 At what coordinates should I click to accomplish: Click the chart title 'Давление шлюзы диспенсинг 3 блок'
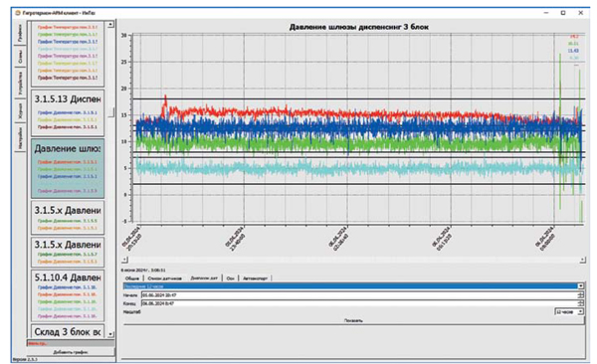tap(358, 27)
